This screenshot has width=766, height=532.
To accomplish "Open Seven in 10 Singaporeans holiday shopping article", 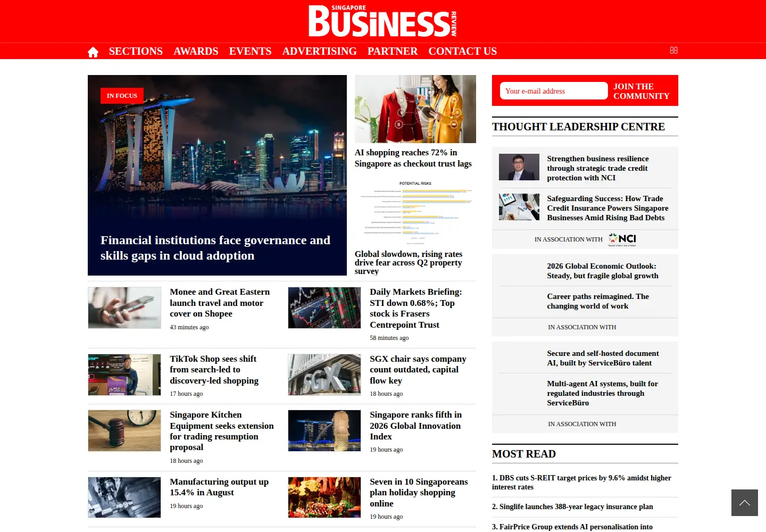I will tap(419, 493).
